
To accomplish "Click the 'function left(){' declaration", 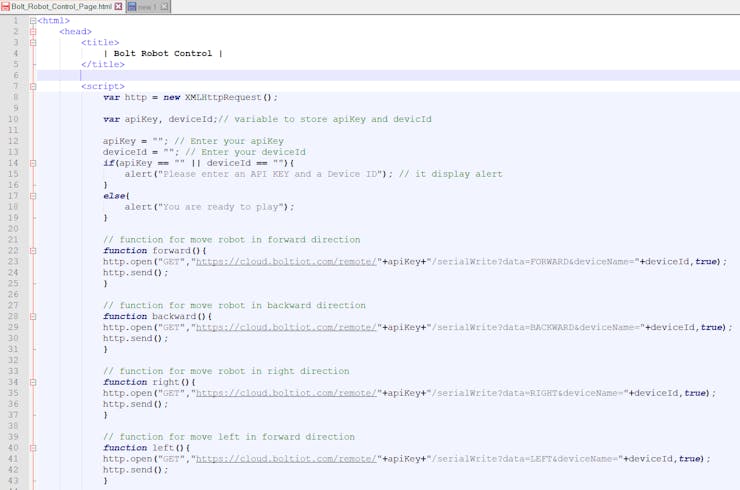I will 147,448.
